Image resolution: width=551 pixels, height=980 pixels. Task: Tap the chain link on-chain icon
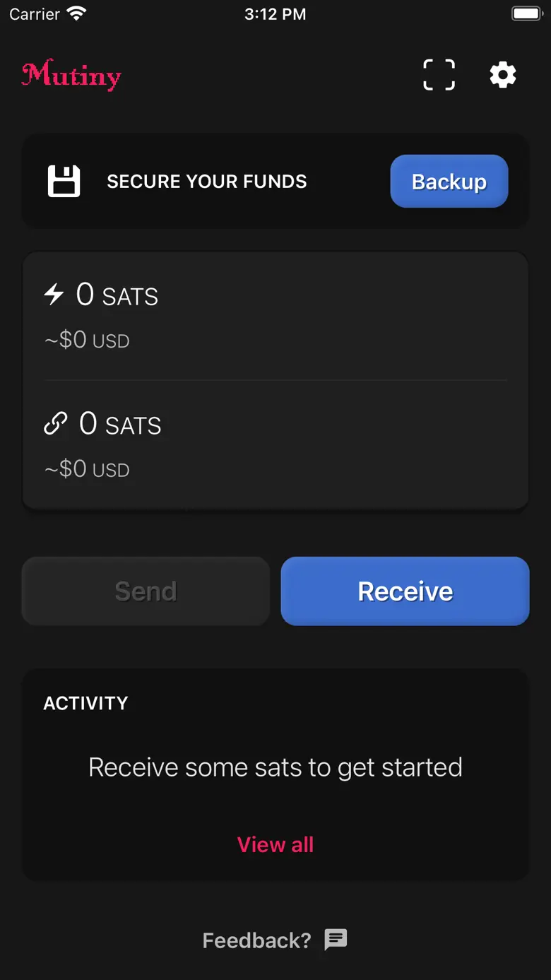coord(56,423)
